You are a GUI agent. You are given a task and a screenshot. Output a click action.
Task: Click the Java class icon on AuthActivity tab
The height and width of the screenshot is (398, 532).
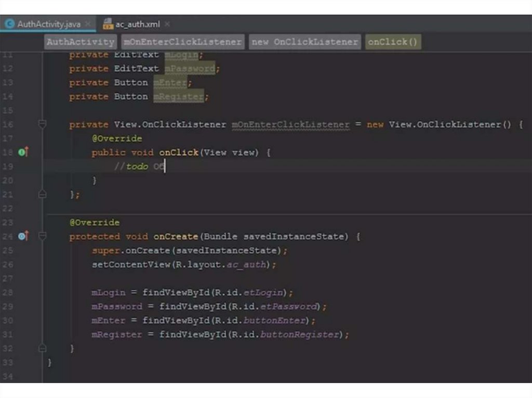click(x=10, y=23)
